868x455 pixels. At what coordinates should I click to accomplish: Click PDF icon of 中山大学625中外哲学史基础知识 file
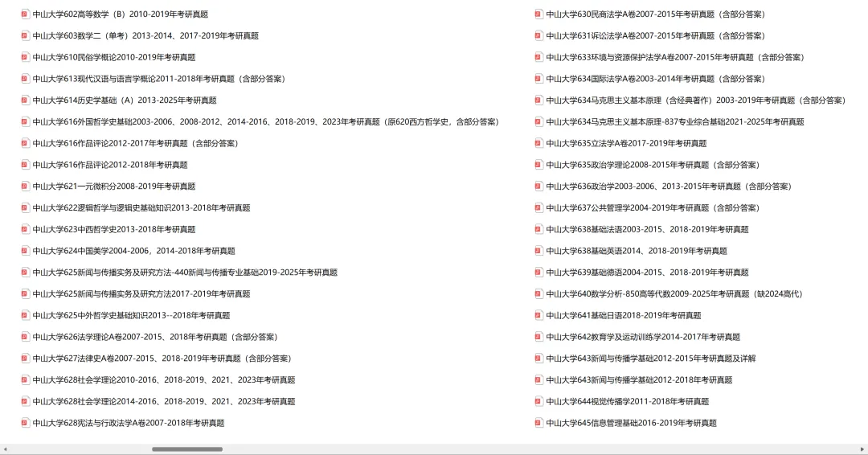click(x=25, y=315)
